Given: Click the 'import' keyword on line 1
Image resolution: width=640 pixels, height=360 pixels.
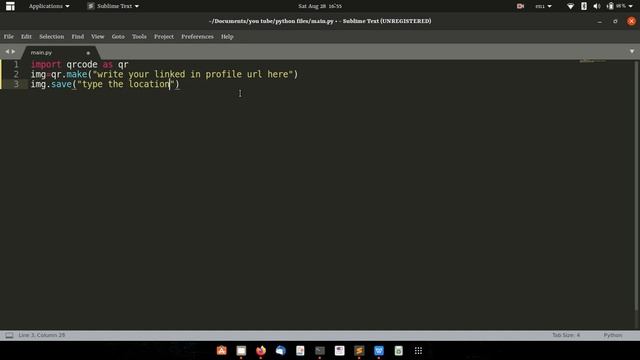Looking at the screenshot, I should [46, 64].
